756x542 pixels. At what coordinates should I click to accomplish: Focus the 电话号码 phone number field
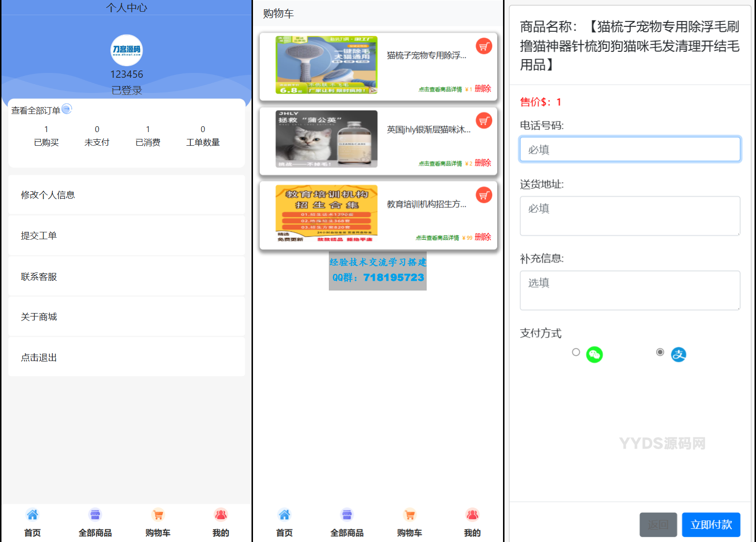[630, 149]
